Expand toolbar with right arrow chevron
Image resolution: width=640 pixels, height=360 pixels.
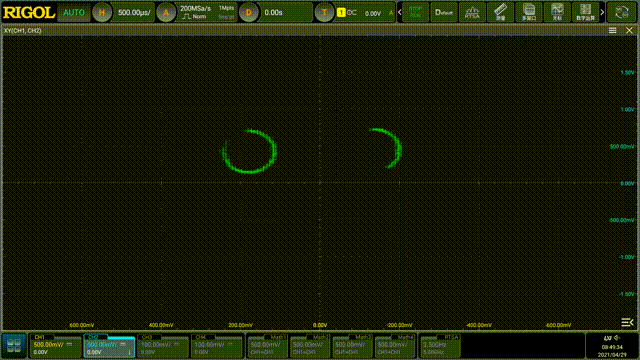602,12
